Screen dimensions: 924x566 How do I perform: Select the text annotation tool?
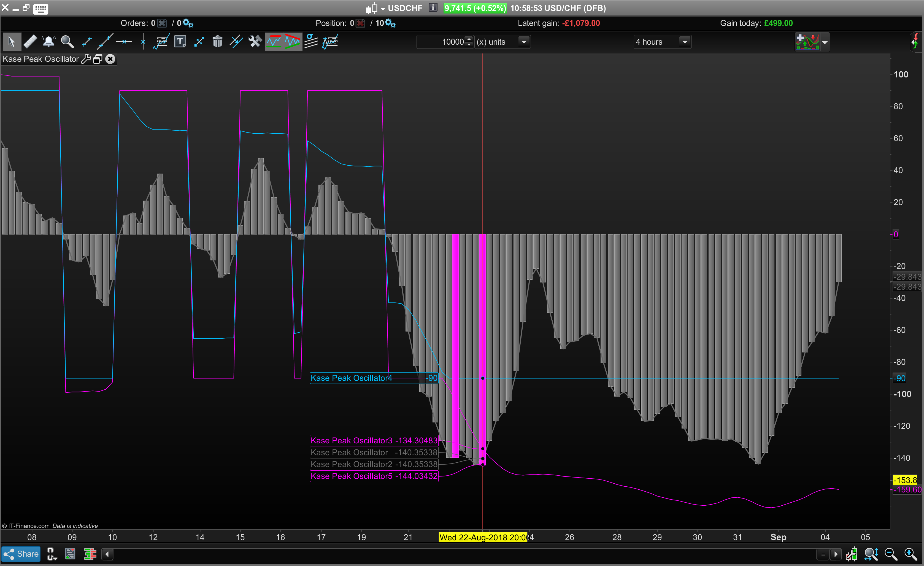point(180,42)
